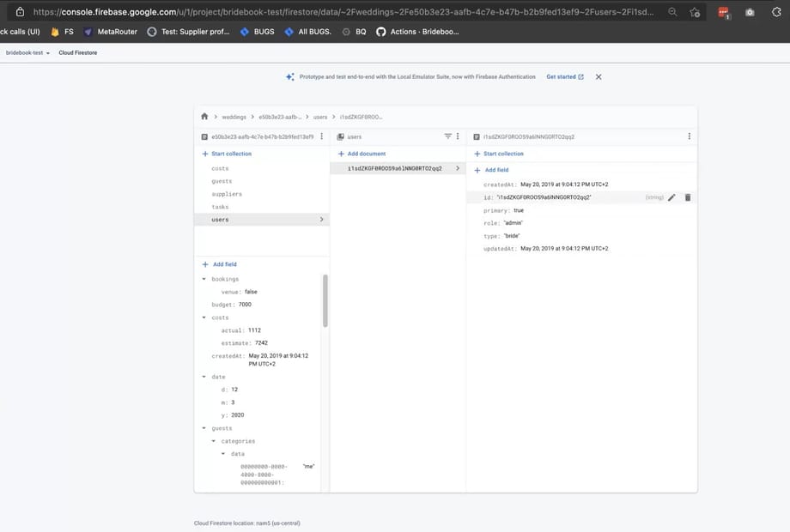Add field to the wedding document
790x532 pixels.
[x=219, y=264]
